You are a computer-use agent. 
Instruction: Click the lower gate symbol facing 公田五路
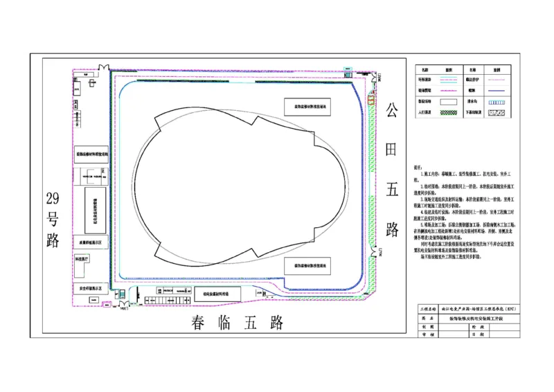pyautogui.click(x=374, y=251)
